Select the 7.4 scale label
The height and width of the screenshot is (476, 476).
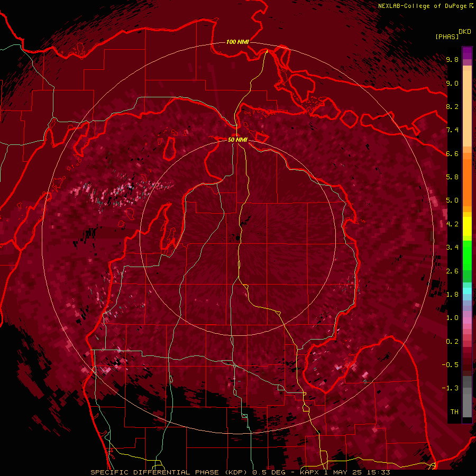[x=452, y=130]
